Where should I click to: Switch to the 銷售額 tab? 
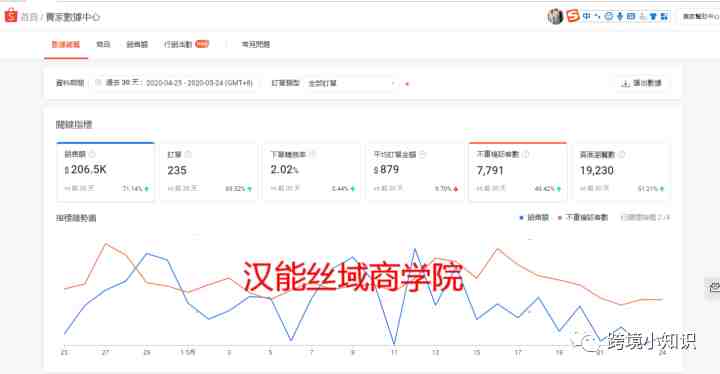[x=137, y=44]
